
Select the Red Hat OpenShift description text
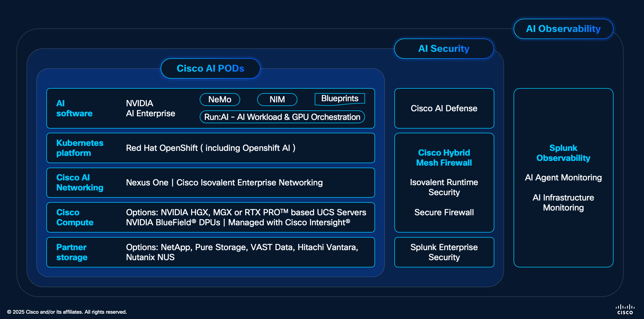point(211,148)
